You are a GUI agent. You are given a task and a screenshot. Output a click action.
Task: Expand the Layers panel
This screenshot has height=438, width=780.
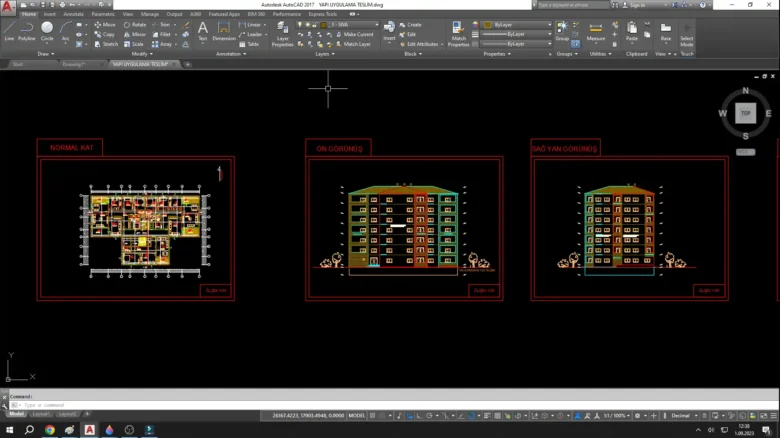325,54
